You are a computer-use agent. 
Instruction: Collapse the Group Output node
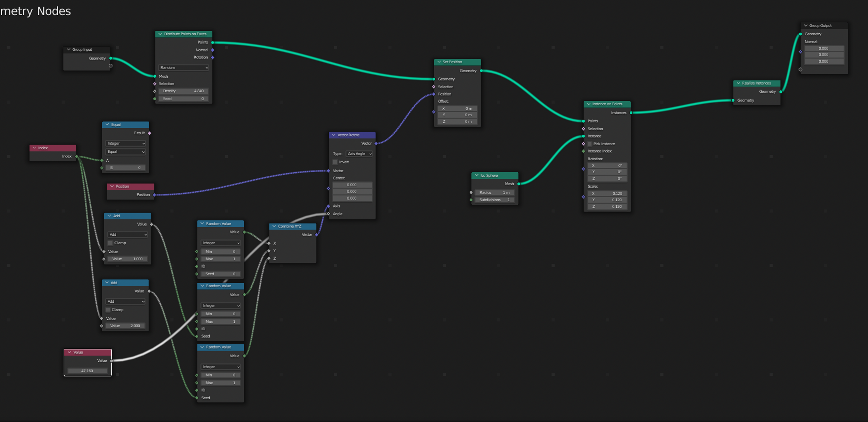point(805,25)
